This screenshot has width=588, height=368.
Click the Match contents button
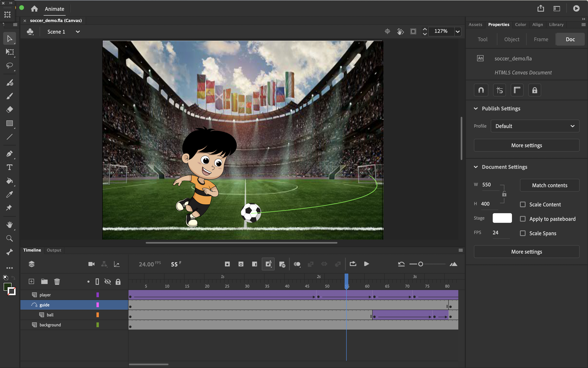(549, 185)
